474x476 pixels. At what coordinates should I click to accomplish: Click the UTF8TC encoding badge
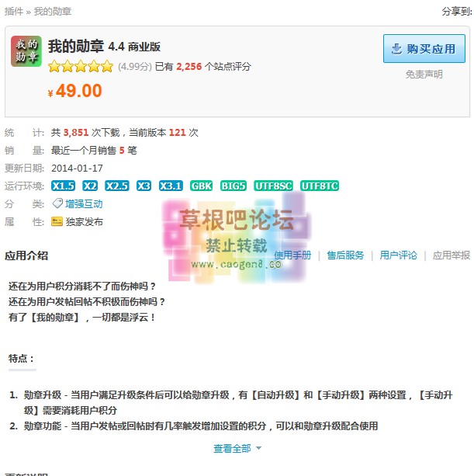pyautogui.click(x=320, y=186)
